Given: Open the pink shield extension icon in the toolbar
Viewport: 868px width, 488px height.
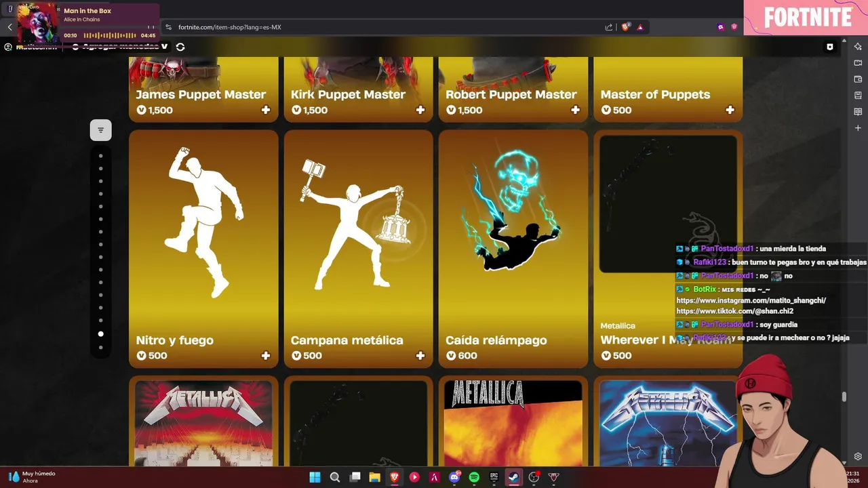Looking at the screenshot, I should (734, 27).
